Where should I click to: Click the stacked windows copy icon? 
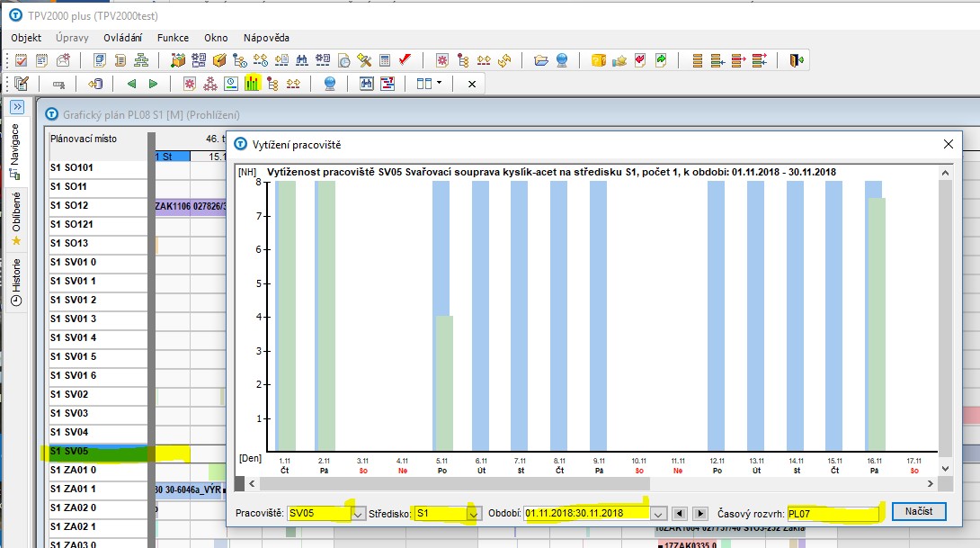pyautogui.click(x=100, y=60)
